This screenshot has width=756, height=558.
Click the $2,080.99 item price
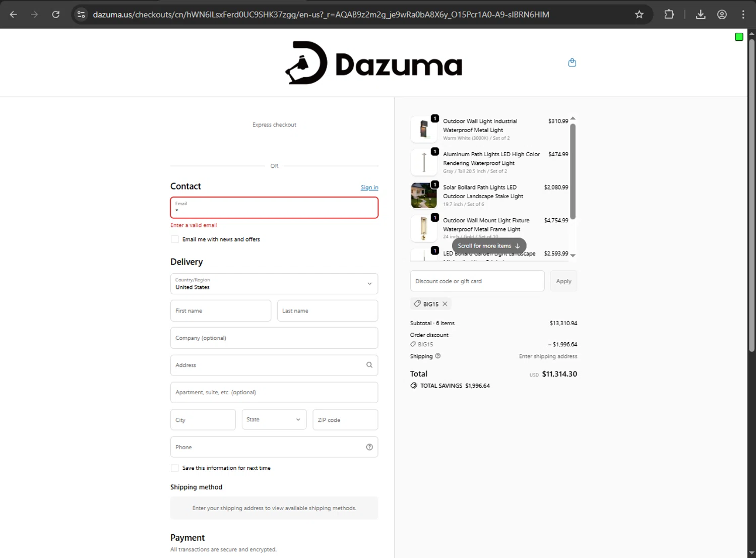coord(556,188)
